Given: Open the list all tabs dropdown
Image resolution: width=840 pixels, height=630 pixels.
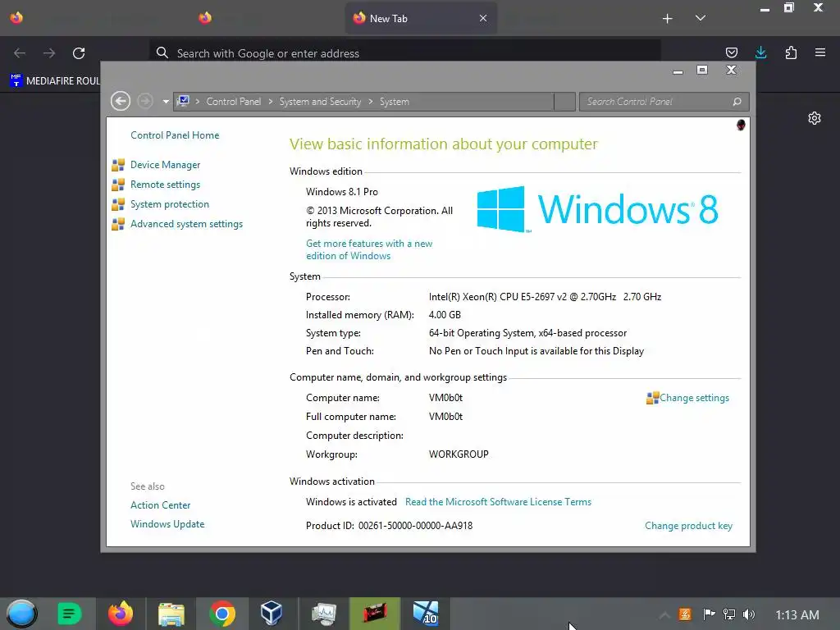Looking at the screenshot, I should pos(701,18).
